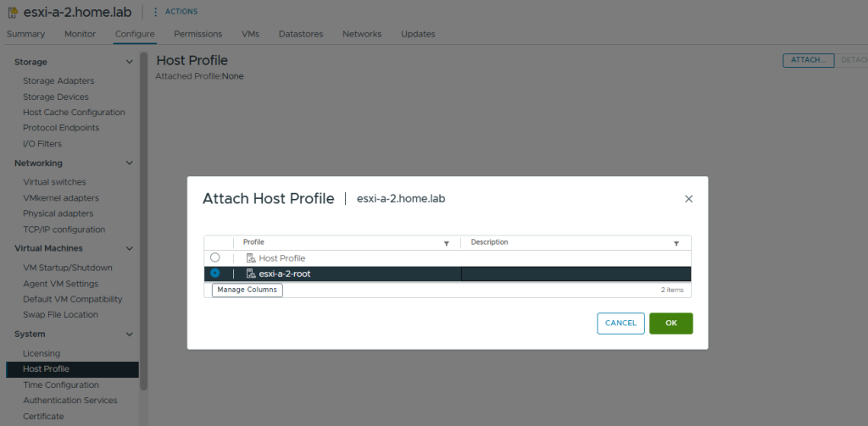Screen dimensions: 868x426
Task: Open the Configure tab
Action: [x=135, y=34]
